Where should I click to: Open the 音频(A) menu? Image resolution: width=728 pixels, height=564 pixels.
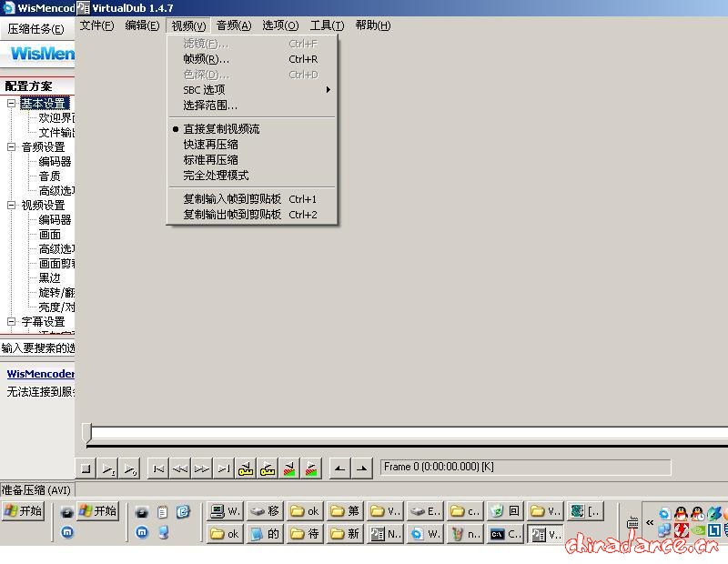tap(233, 25)
